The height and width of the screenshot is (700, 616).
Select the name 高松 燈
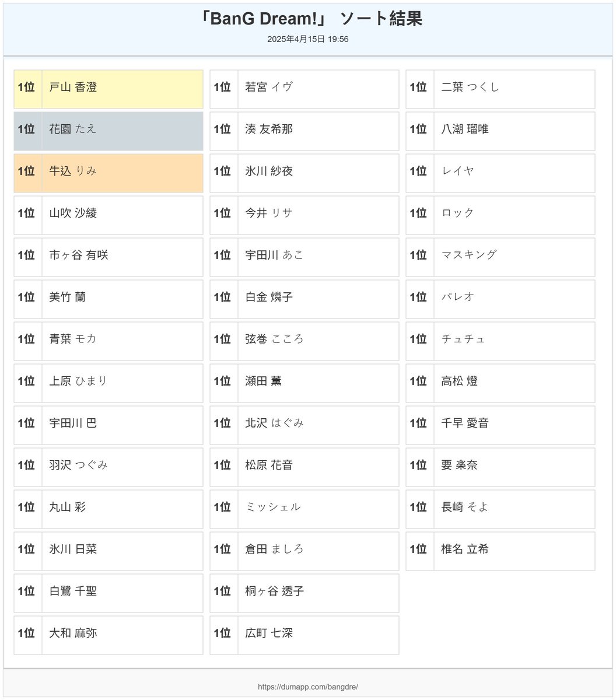(460, 381)
